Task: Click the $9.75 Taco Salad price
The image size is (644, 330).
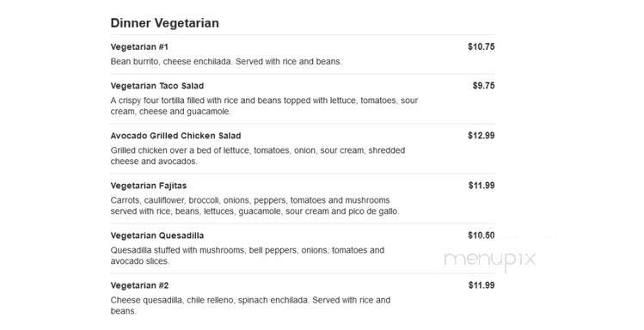Action: pos(483,86)
